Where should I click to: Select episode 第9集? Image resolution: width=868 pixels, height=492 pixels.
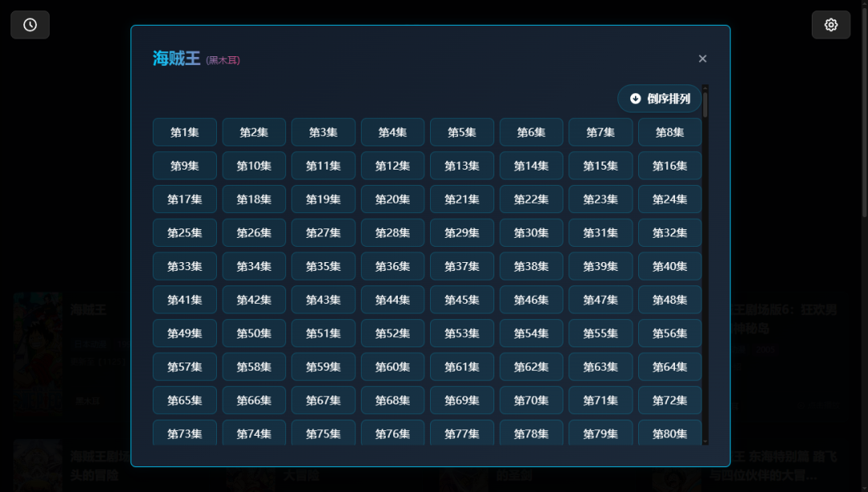(185, 166)
